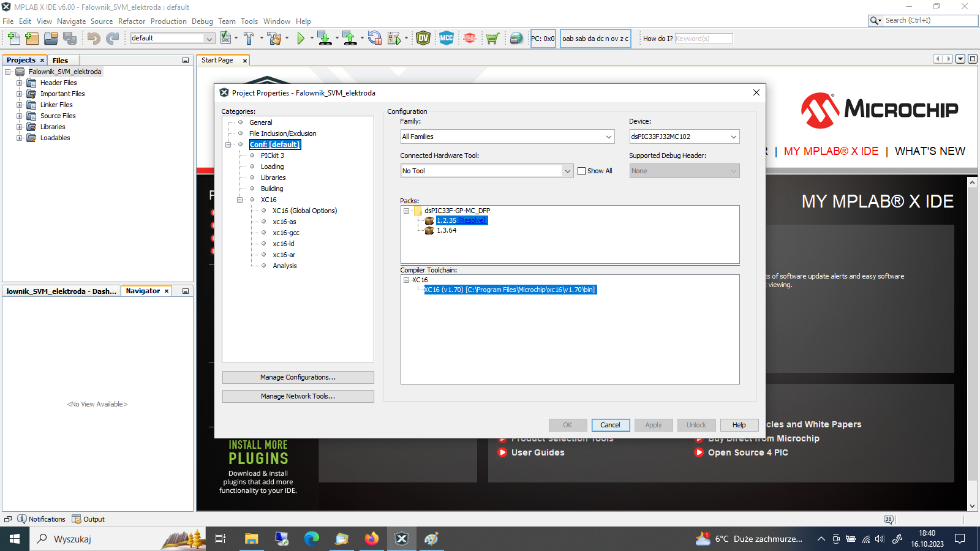Viewport: 980px width, 551px height.
Task: Expand the Header Files project folder
Action: point(19,83)
